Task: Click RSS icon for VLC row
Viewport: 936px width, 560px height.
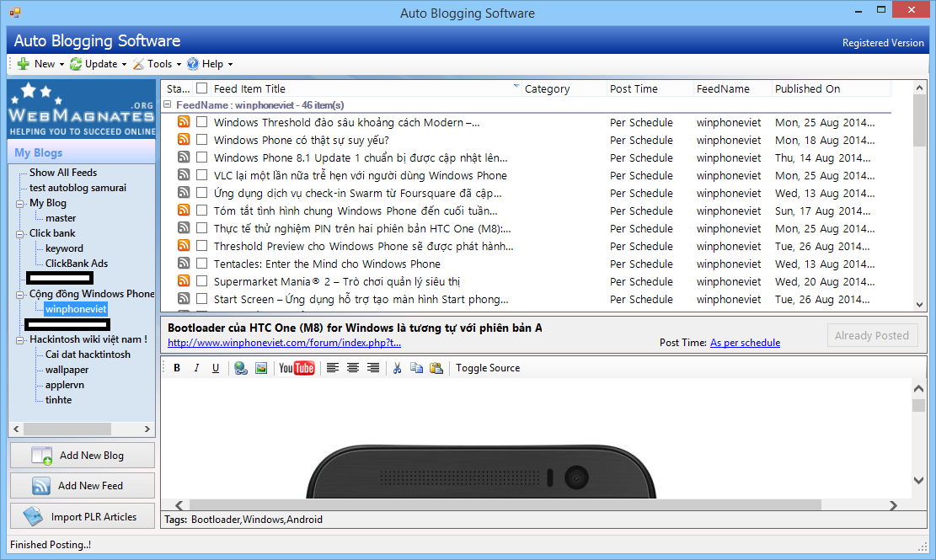Action: (x=184, y=175)
